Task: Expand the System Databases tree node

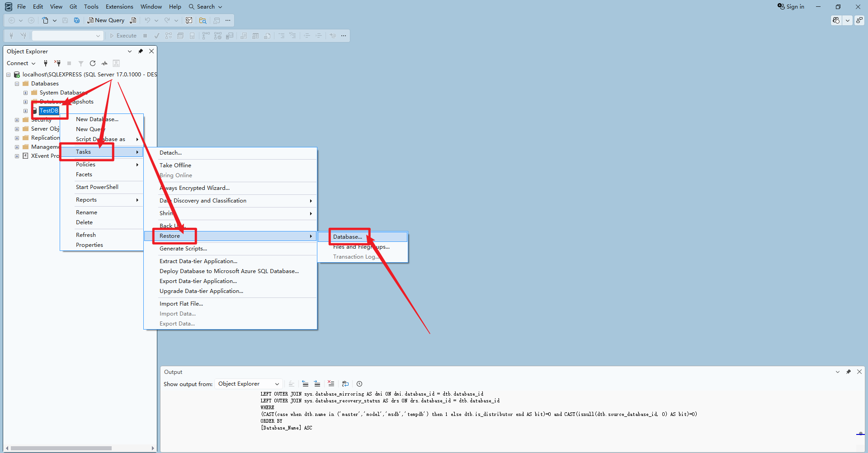Action: click(x=26, y=93)
